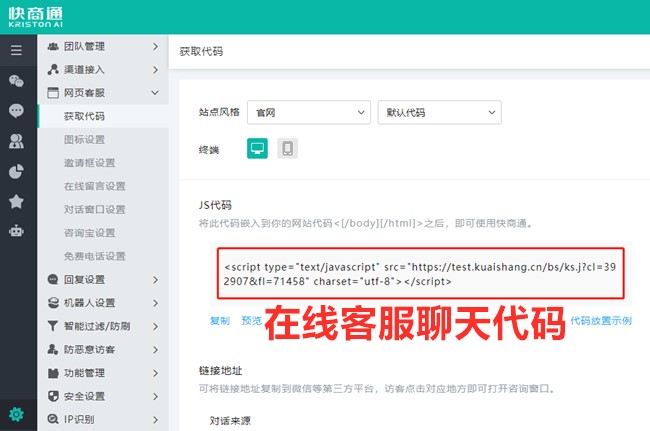Select the desktop terminal toggle

(x=258, y=149)
